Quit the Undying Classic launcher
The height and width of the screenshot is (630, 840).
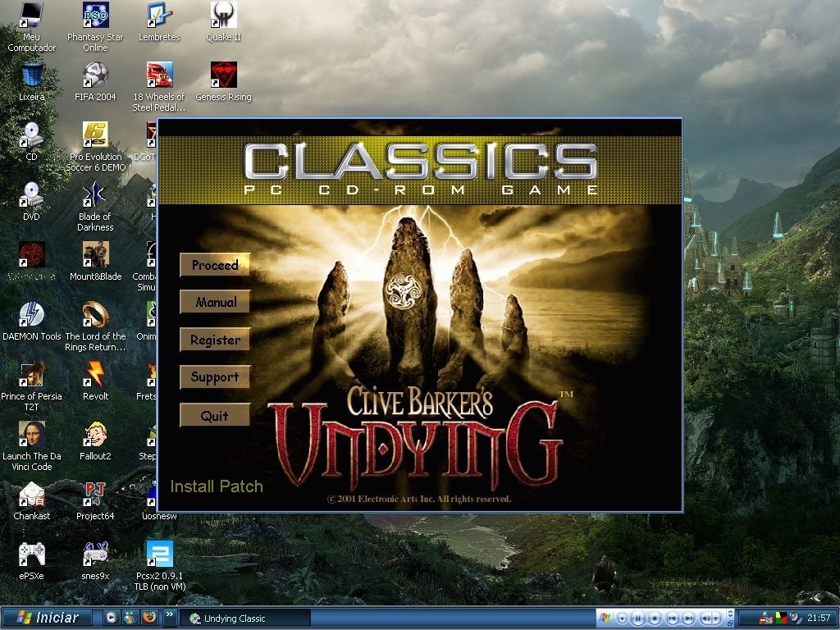215,415
